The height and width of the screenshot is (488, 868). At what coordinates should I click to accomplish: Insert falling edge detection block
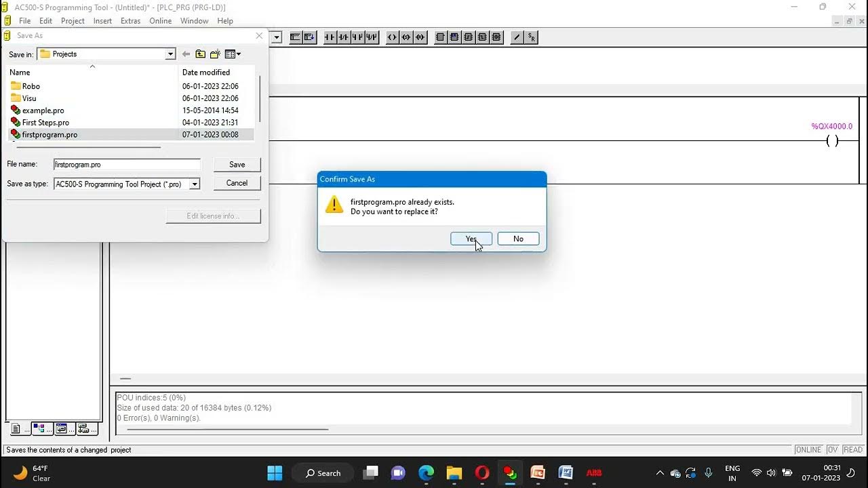482,37
